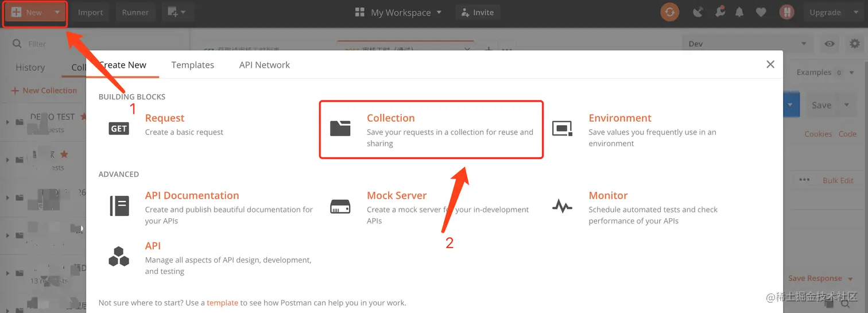This screenshot has width=868, height=313.
Task: Click the GET icon beside Request
Action: pyautogui.click(x=119, y=129)
